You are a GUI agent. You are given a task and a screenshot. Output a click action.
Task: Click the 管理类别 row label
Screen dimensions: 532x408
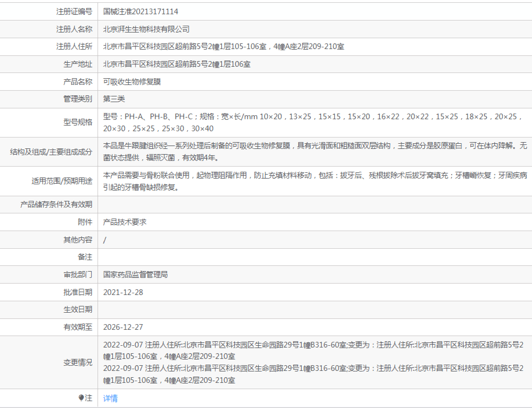[78, 99]
